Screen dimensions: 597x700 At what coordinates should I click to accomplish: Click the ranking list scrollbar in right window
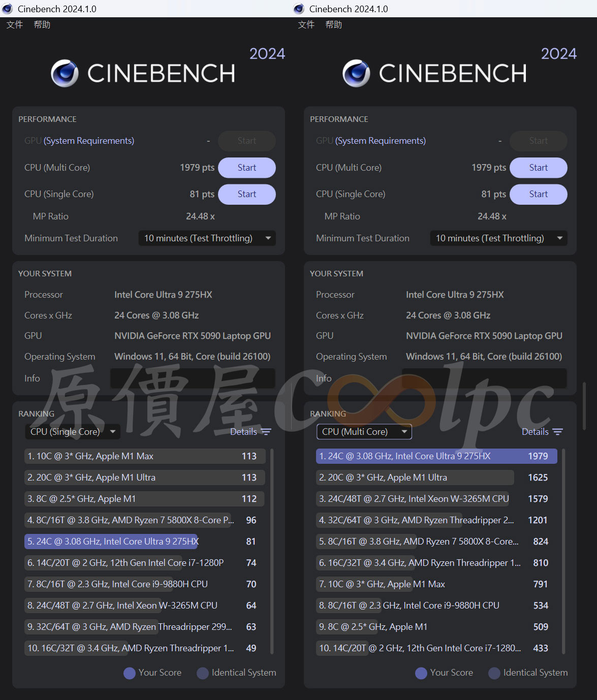(564, 551)
